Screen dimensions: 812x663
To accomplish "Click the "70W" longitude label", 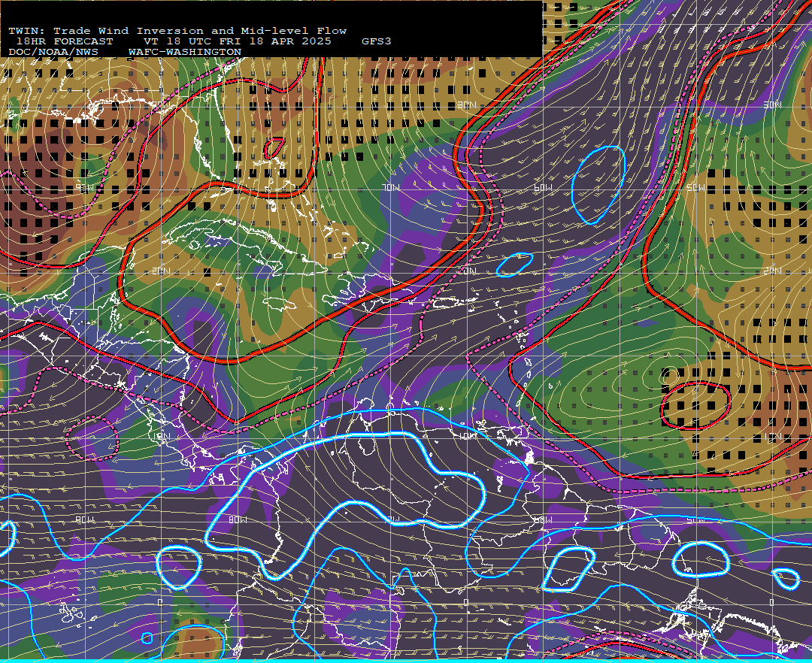I will pos(391,187).
